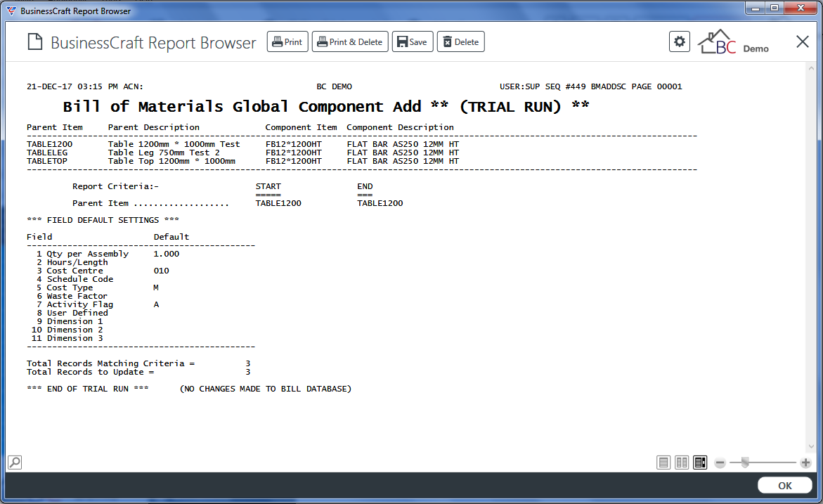
Task: Click the 'Component Description' column header
Action: (x=400, y=127)
